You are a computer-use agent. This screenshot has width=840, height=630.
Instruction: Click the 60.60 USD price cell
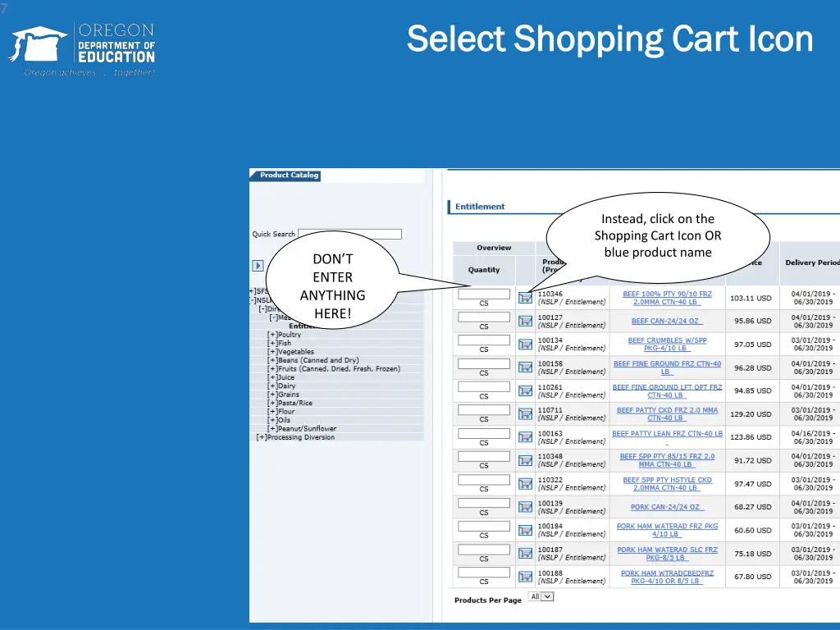(753, 531)
